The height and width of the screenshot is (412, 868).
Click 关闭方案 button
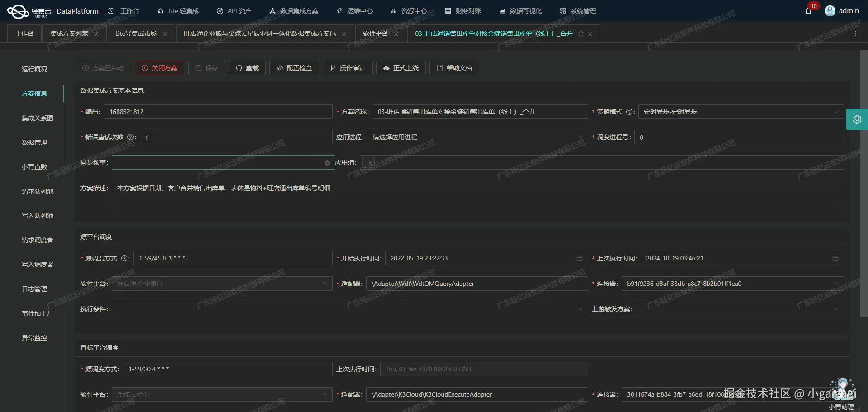[160, 68]
